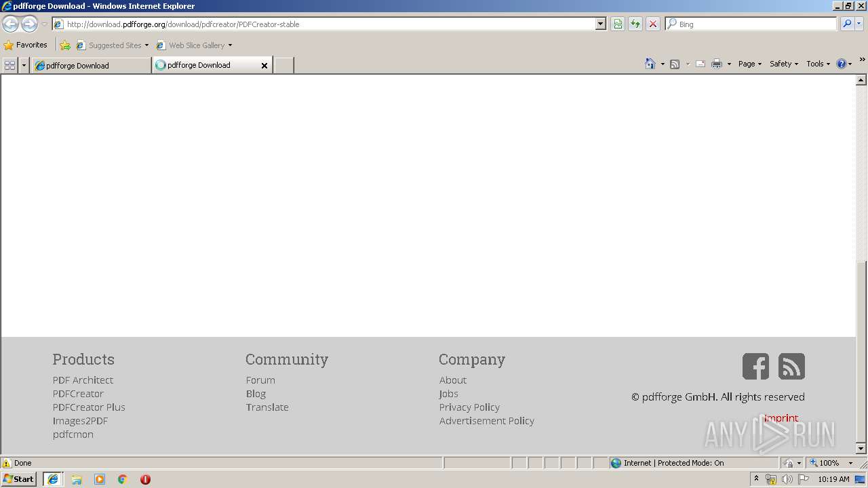Open the tab list dropdown arrow
The image size is (868, 488).
coord(24,65)
